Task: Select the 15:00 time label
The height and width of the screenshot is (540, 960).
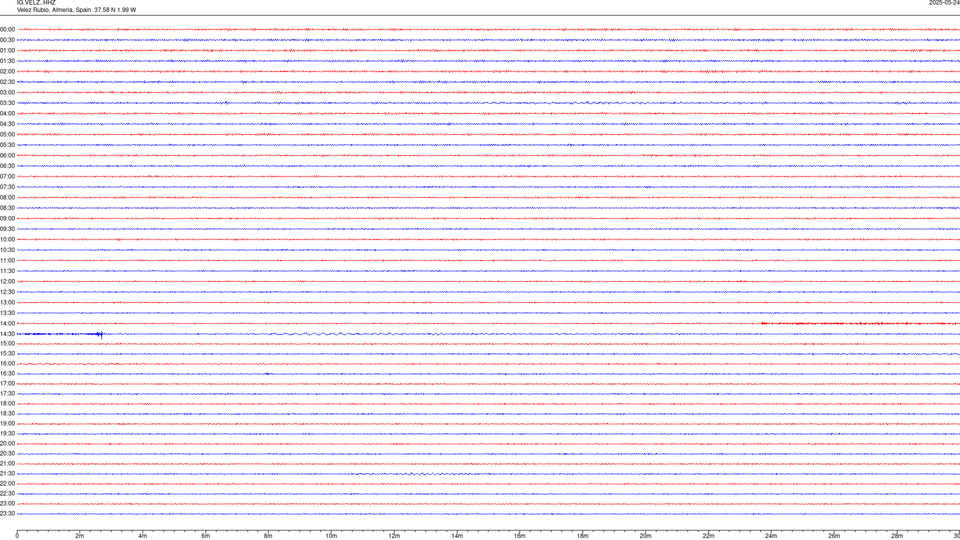Action: pos(7,343)
